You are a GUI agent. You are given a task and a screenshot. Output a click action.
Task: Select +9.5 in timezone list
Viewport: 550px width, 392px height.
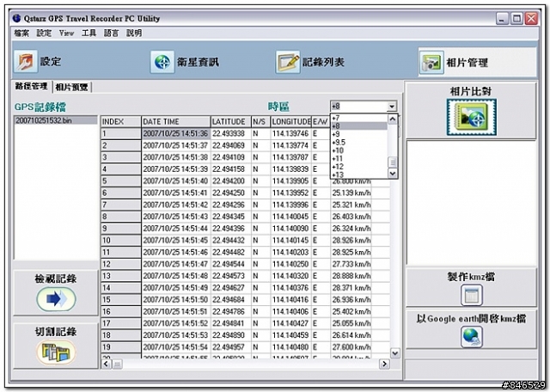coord(359,142)
